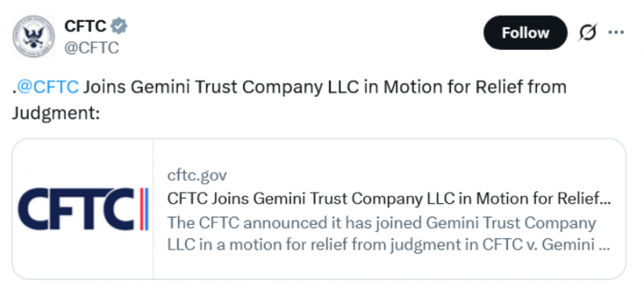The image size is (644, 294).
Task: Click the gray @CFTC handle under name
Action: 92,48
